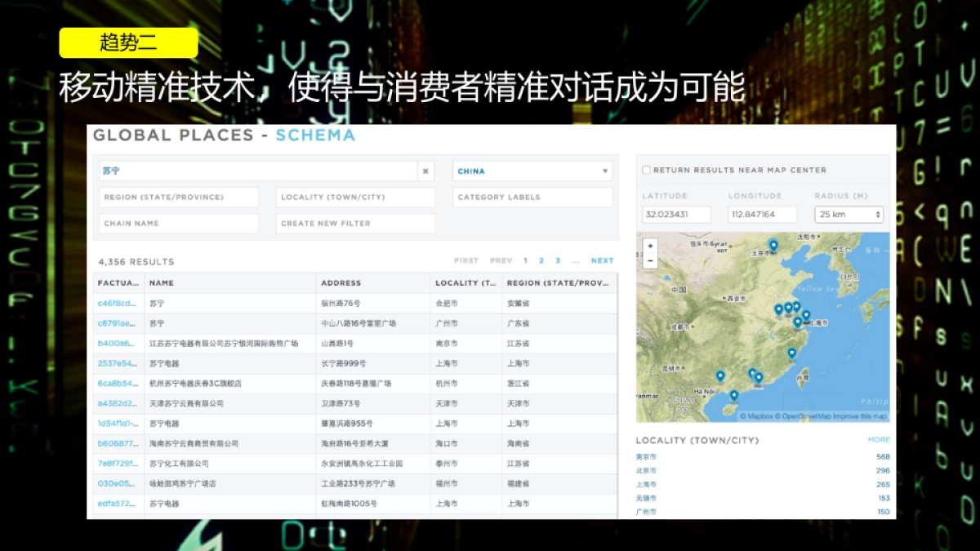Click the CHAIN NAME filter field
Viewport: 980px width, 551px height.
(179, 223)
